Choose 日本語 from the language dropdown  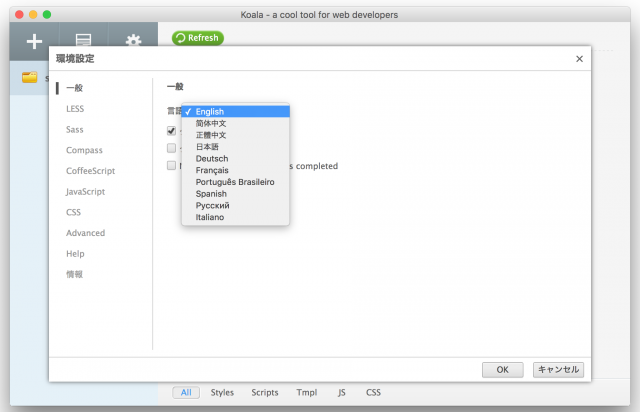coord(211,147)
